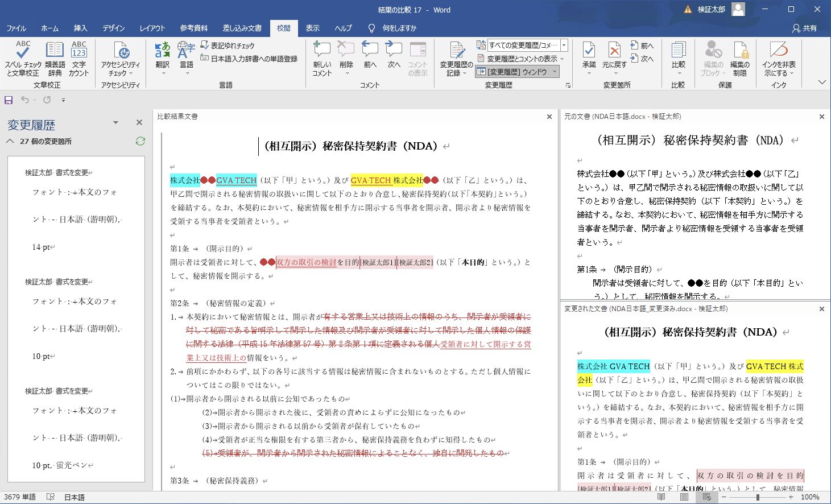Open the 言語 language settings
Image resolution: width=831 pixels, height=504 pixels.
tap(187, 59)
